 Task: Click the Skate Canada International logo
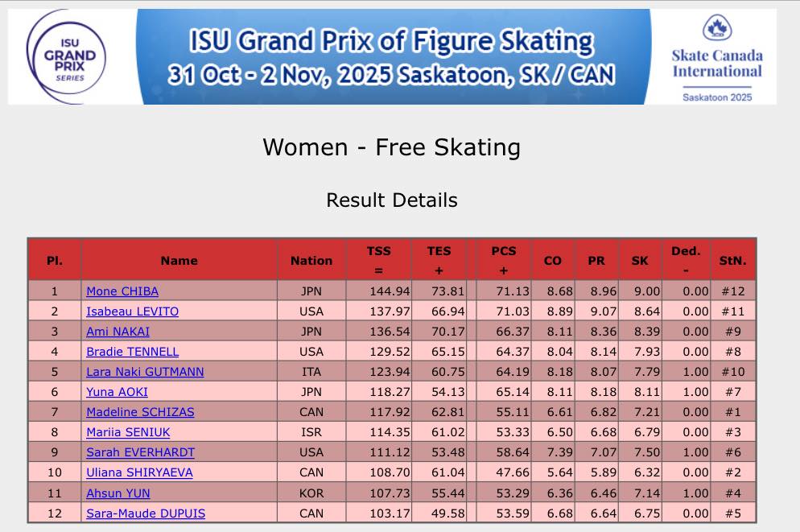717,57
